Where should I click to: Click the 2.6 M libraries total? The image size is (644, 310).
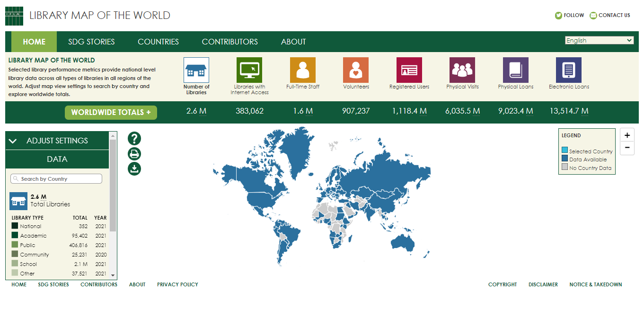(196, 111)
